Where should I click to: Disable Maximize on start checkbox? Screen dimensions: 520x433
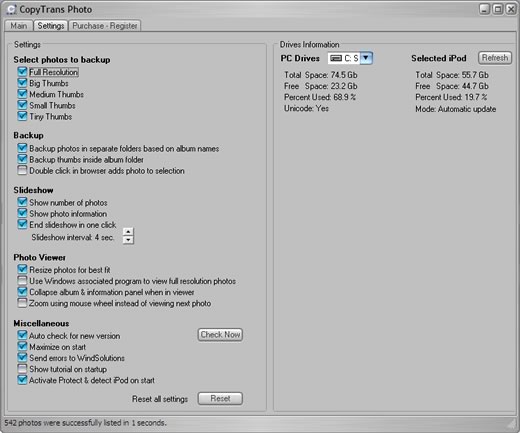click(22, 347)
